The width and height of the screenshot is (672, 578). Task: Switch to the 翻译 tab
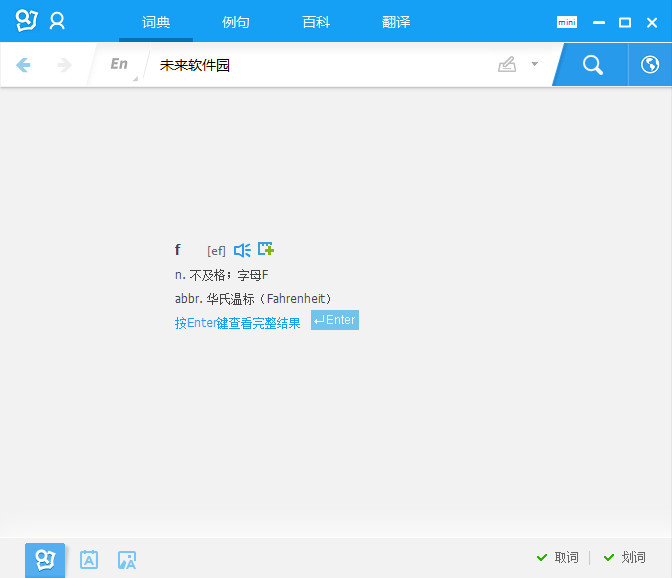pos(396,22)
